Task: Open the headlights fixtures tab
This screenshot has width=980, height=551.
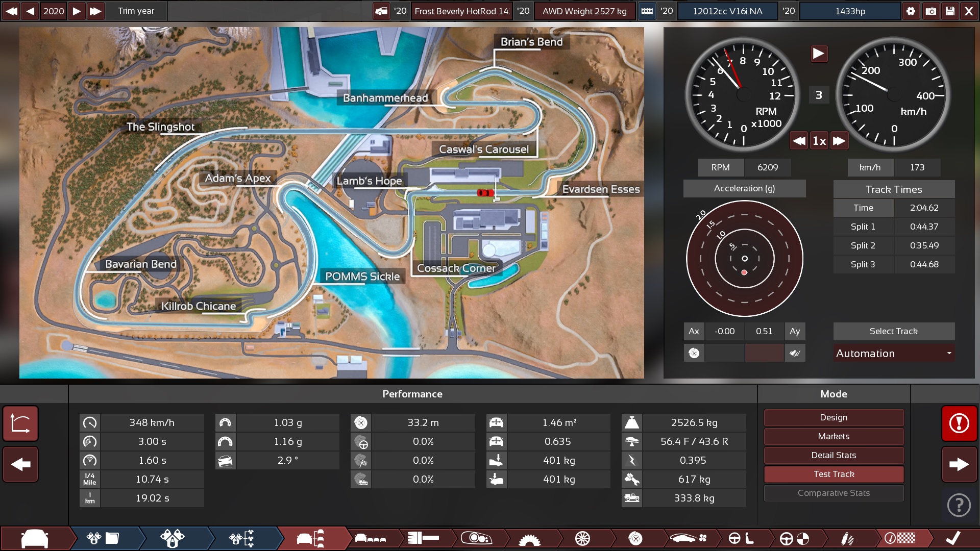Action: pyautogui.click(x=476, y=538)
